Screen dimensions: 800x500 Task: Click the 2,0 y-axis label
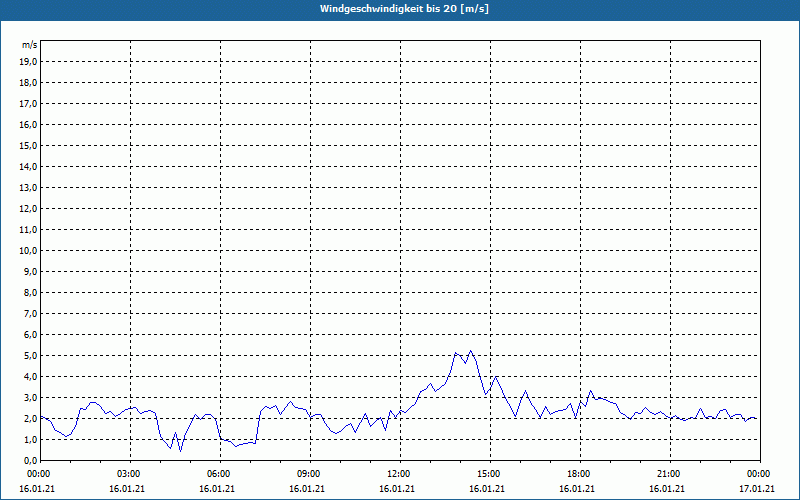pos(30,418)
